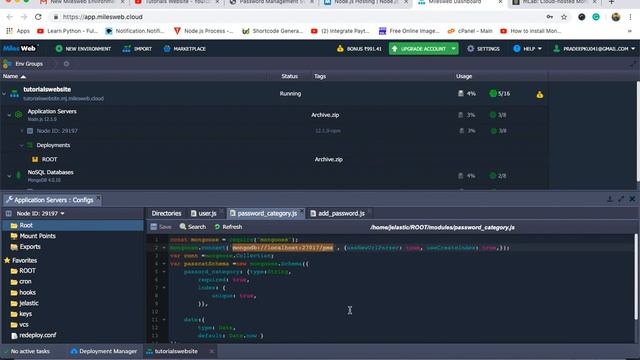The height and width of the screenshot is (360, 640).
Task: Click the Bonus balance indicator
Action: pos(359,49)
